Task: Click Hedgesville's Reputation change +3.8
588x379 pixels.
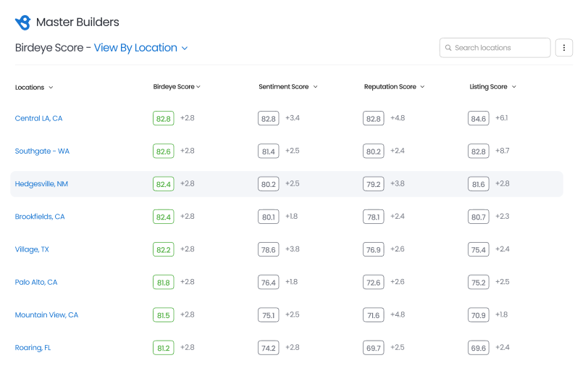Action: pos(398,183)
